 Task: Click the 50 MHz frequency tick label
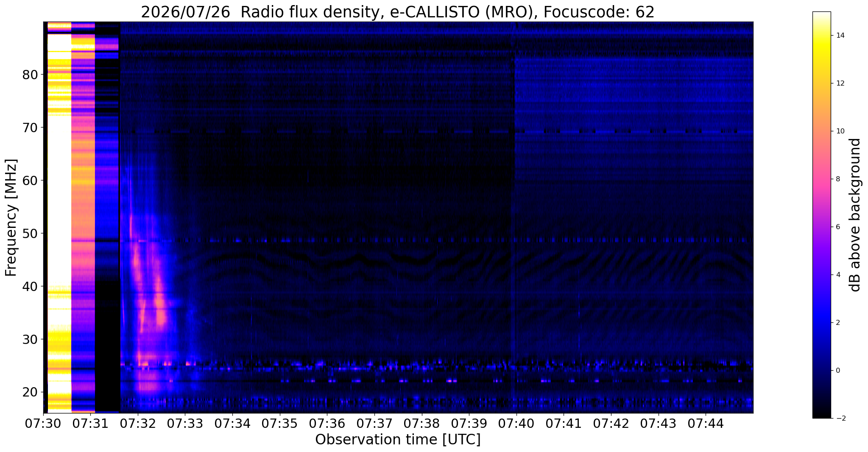30,234
